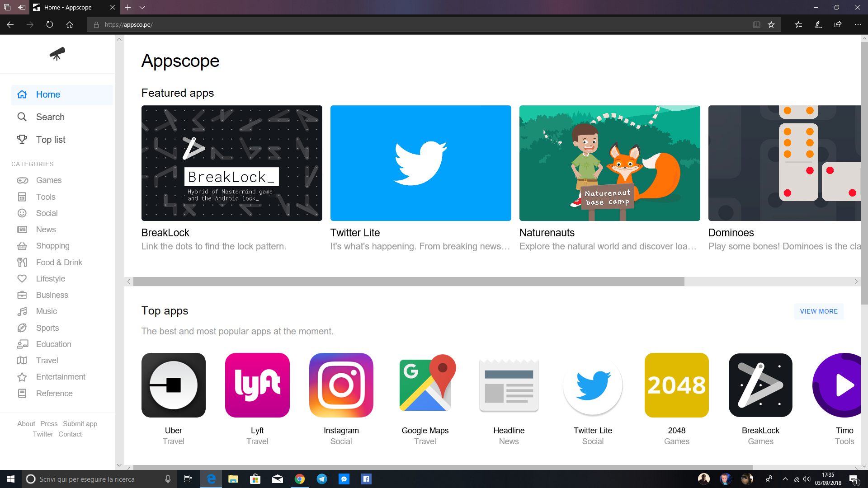Add page to favorites with star icon
Screen dimensions: 868x488
click(771, 24)
